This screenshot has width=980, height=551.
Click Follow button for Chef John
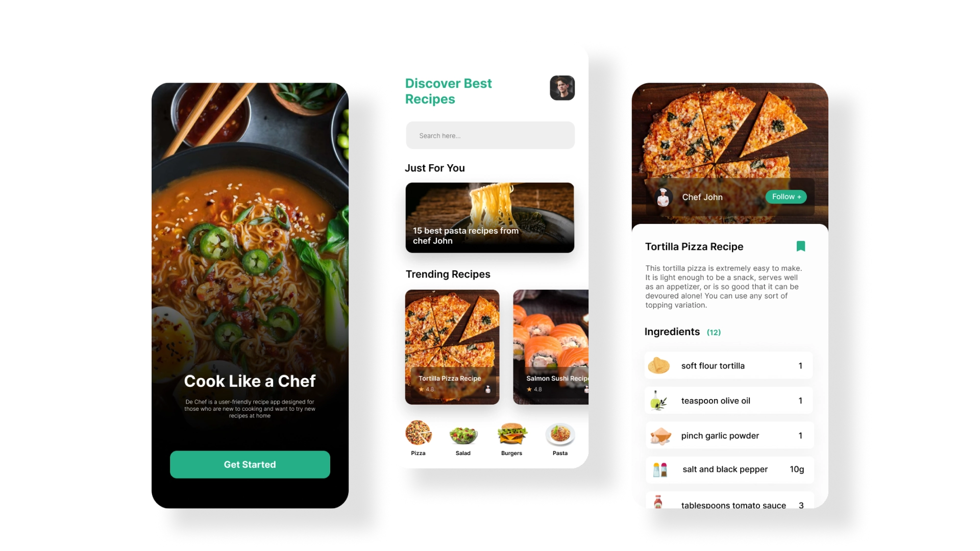click(x=786, y=196)
